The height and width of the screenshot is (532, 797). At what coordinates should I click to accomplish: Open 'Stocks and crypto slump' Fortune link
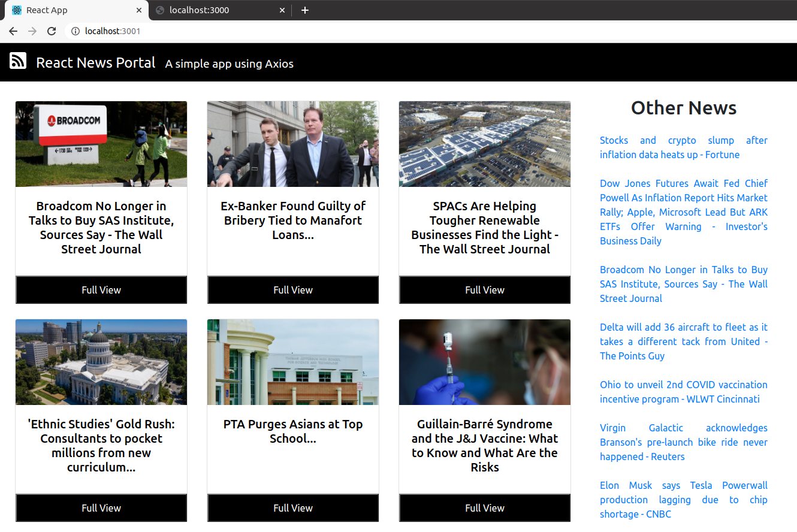[684, 147]
